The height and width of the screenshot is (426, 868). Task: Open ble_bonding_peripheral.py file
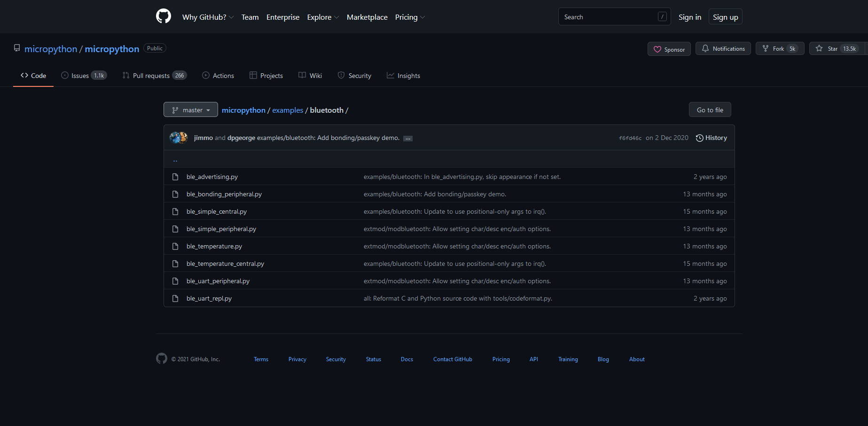(224, 194)
